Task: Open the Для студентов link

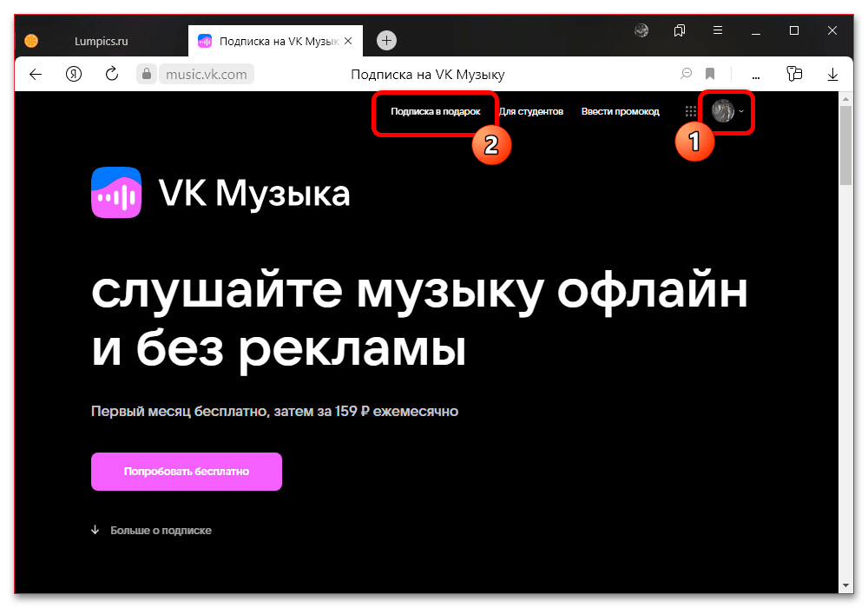Action: click(531, 111)
